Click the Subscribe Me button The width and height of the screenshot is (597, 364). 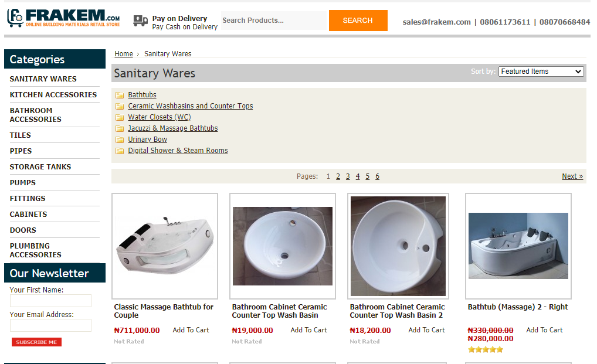tap(36, 342)
